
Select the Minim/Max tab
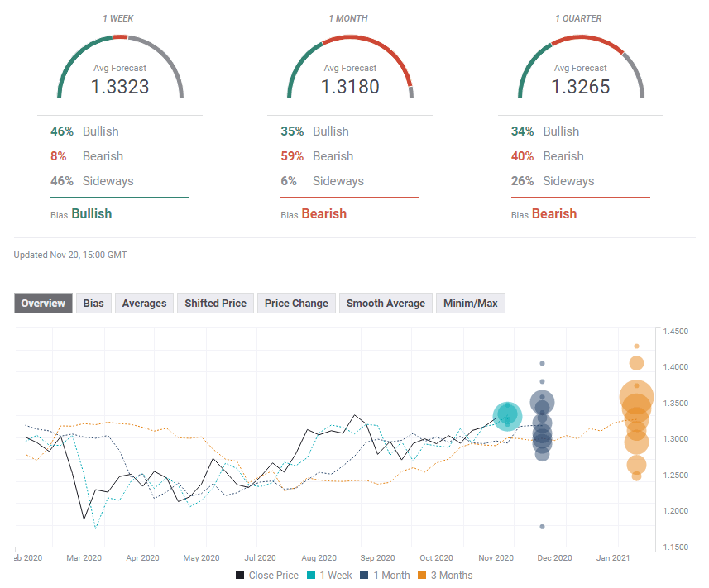point(470,304)
